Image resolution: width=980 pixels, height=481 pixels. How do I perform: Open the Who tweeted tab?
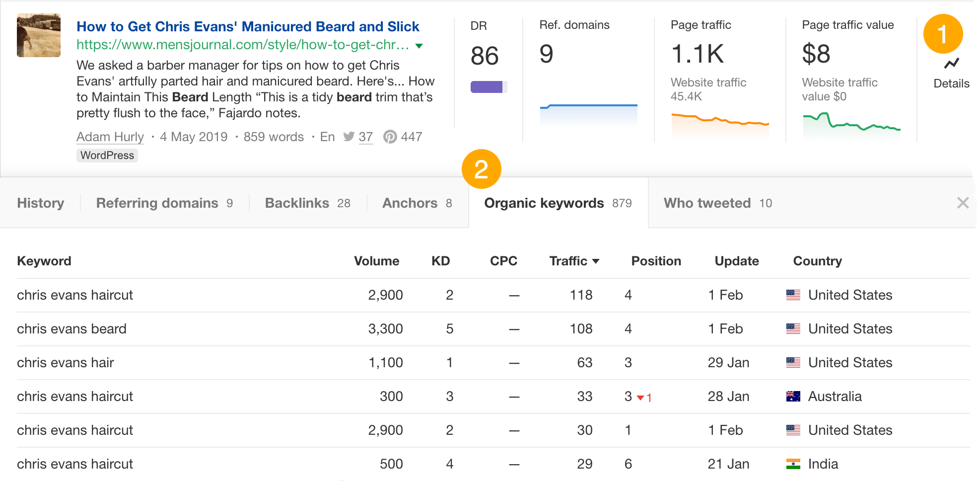(707, 203)
